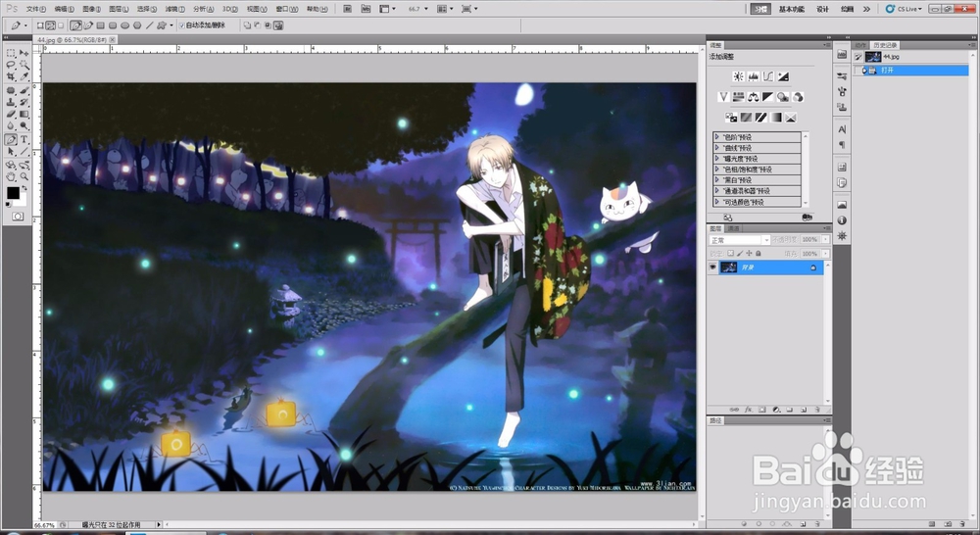
Task: Select the Magic Wand tool
Action: [x=24, y=65]
